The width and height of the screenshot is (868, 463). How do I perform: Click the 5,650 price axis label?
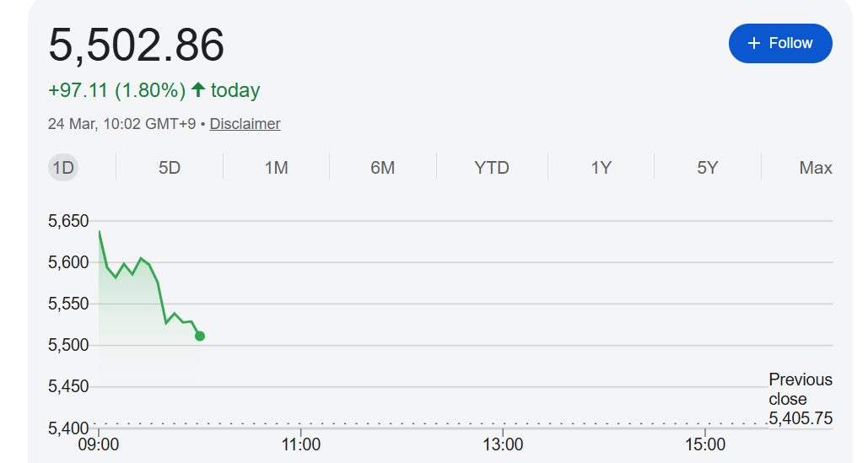click(x=68, y=222)
